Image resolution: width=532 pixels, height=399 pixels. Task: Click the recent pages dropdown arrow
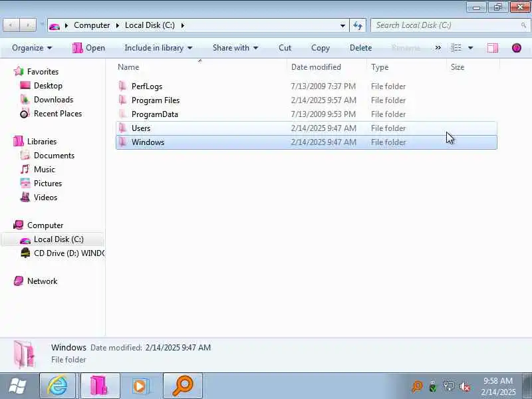point(42,24)
